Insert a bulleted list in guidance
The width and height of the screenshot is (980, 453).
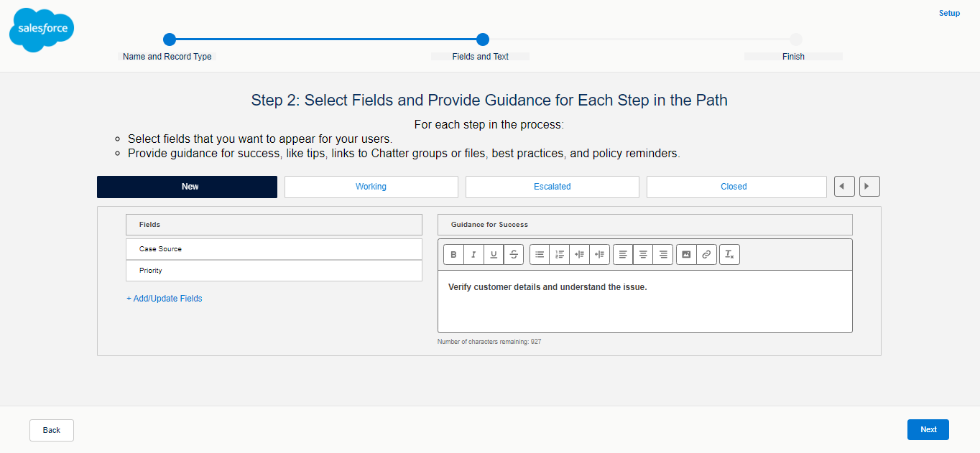coord(539,254)
